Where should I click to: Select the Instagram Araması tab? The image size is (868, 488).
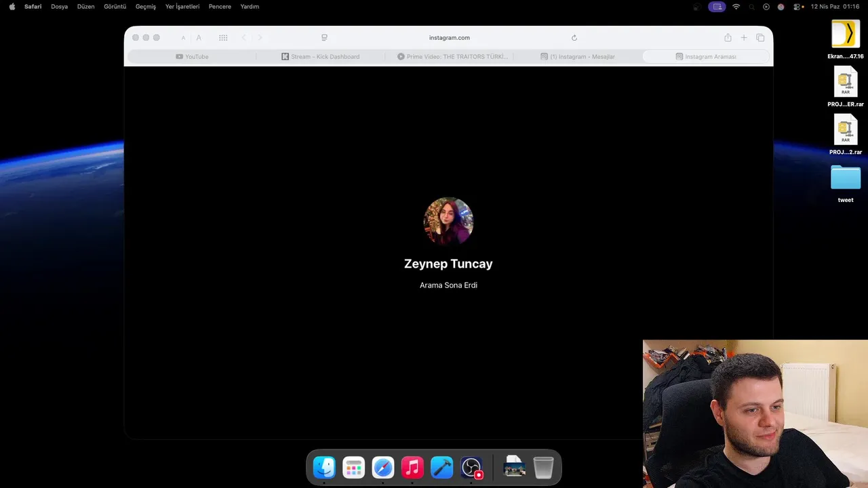tap(706, 57)
